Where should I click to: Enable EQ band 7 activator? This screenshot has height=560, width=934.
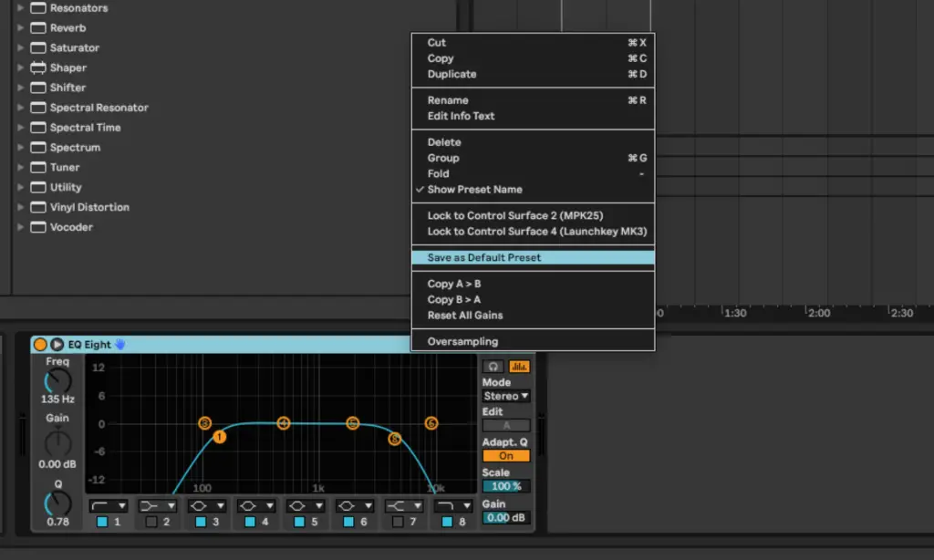[x=398, y=522]
